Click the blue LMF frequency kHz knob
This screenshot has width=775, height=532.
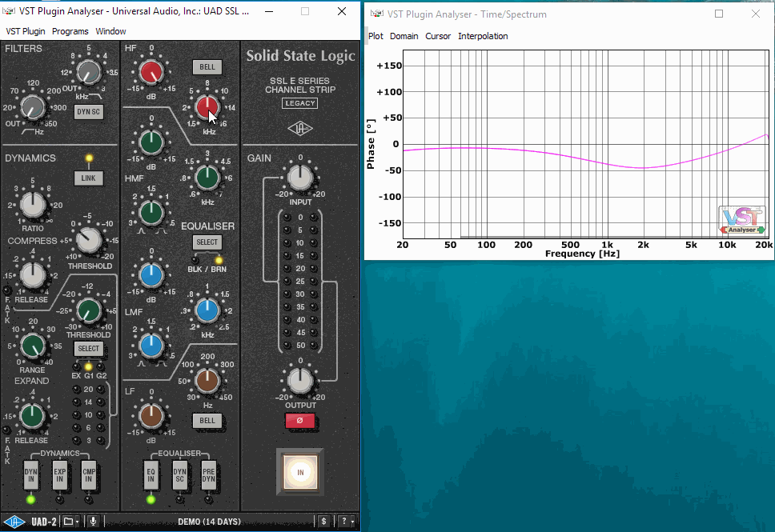[x=207, y=310]
